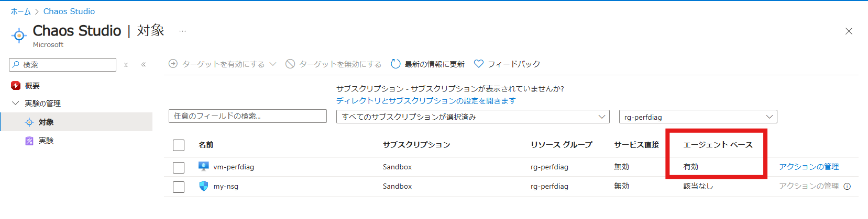
Task: Click the my-nsg shield icon
Action: (204, 186)
